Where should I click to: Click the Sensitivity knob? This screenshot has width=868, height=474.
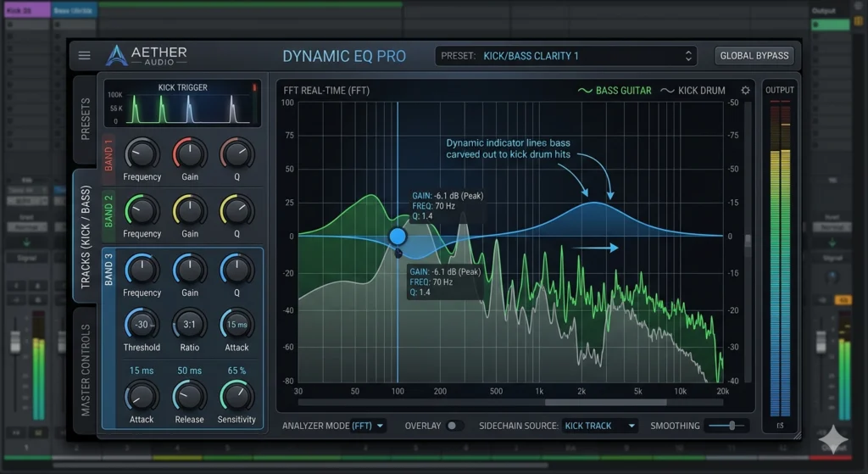[x=237, y=397]
